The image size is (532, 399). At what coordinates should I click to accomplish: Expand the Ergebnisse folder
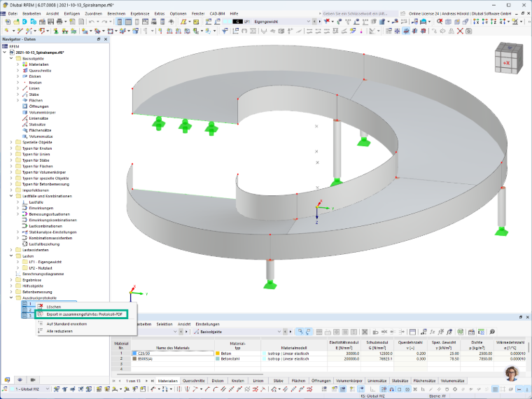click(x=11, y=280)
